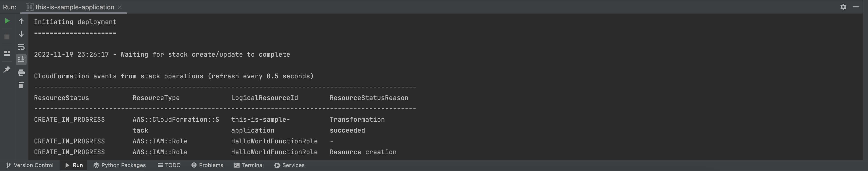Click the Up the Stack Trace arrow
This screenshot has width=868, height=171.
pyautogui.click(x=21, y=21)
